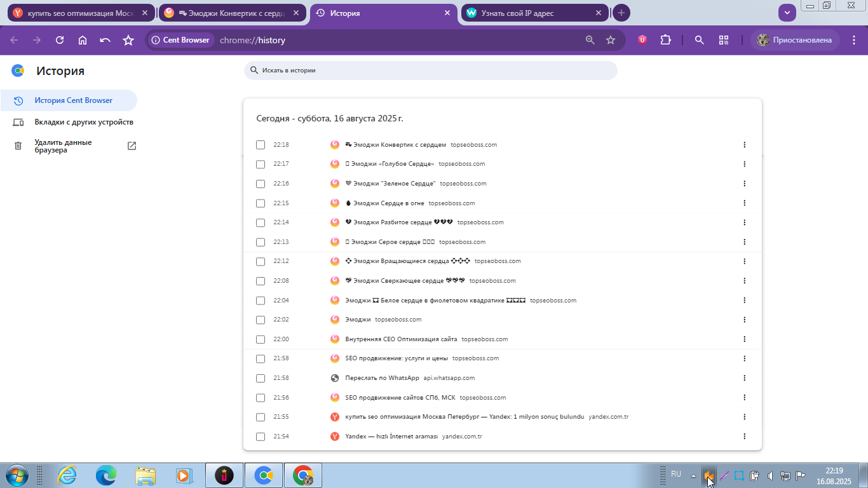Open the extensions puzzle icon
The image size is (868, 488).
(x=665, y=40)
